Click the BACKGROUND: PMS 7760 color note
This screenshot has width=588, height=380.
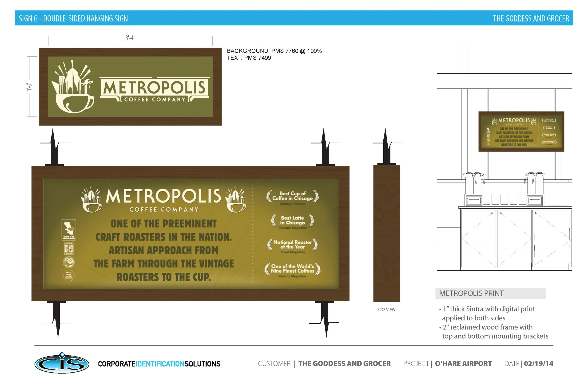(x=274, y=51)
